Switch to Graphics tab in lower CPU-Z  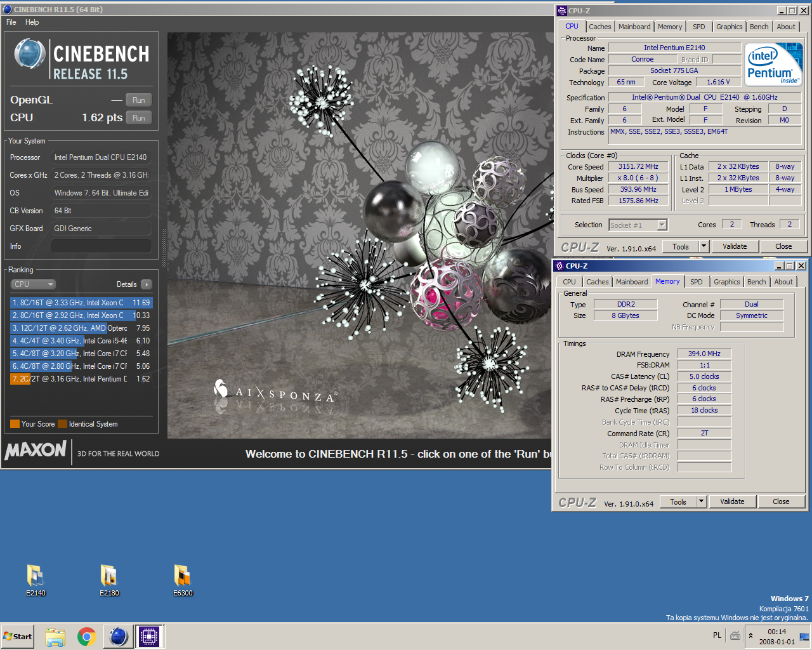click(x=726, y=282)
